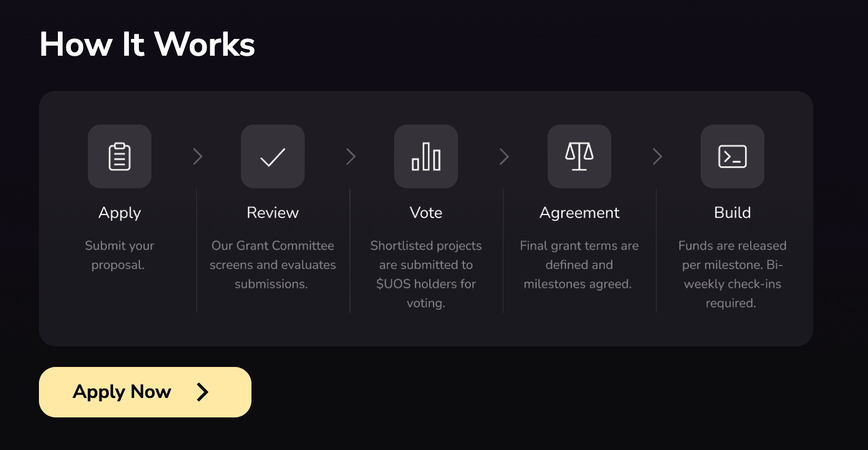Viewport: 868px width, 450px height.
Task: Select the Agreement step label
Action: pyautogui.click(x=579, y=213)
